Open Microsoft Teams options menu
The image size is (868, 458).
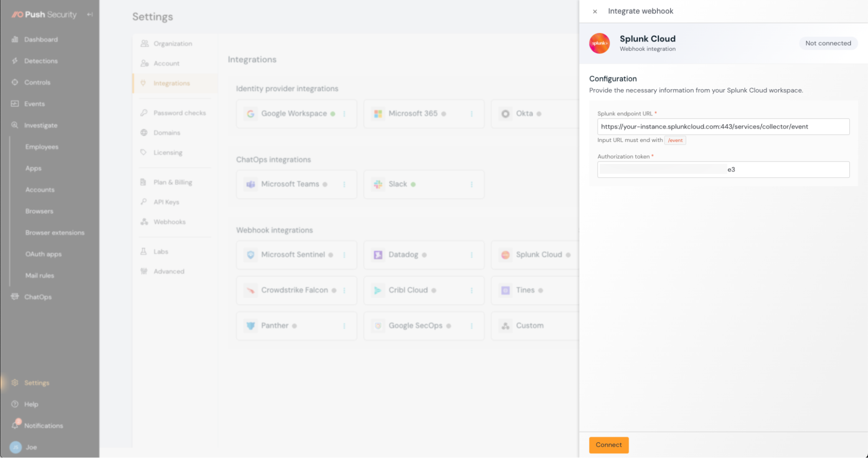[x=344, y=184]
